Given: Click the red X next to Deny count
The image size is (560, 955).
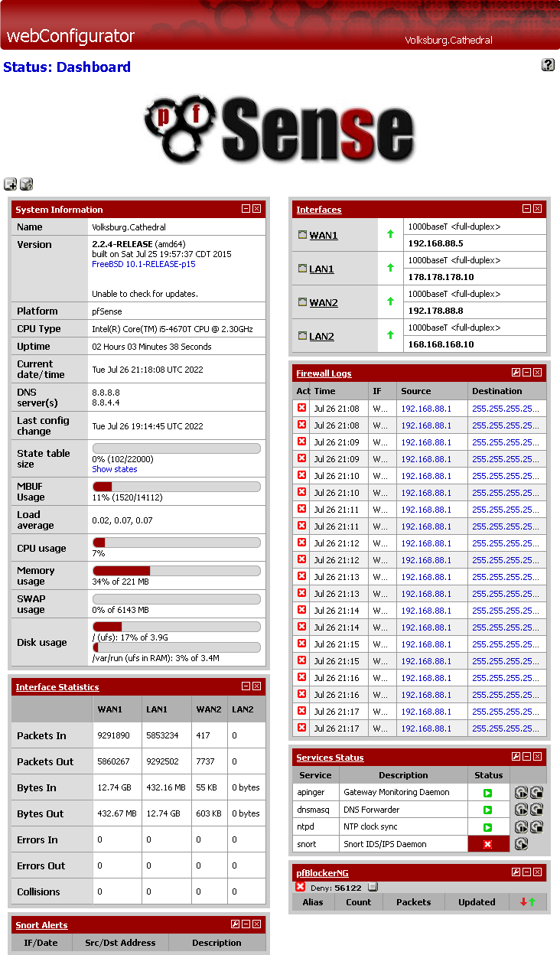Looking at the screenshot, I should pyautogui.click(x=301, y=887).
